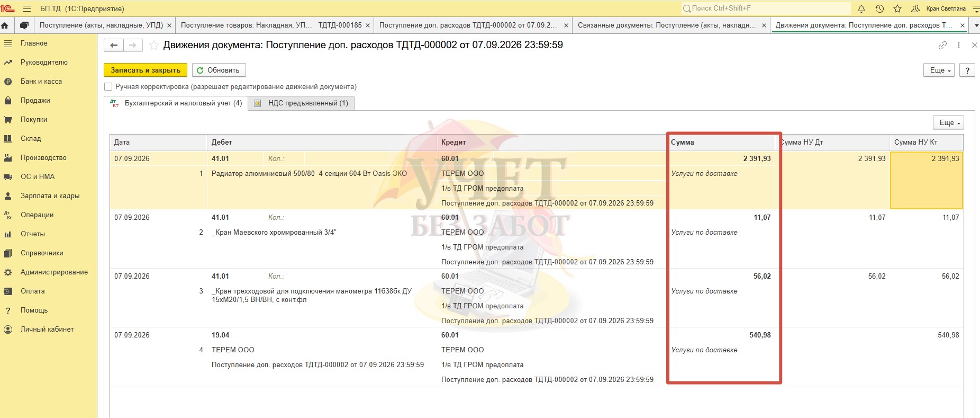
Task: Navigate back with the left arrow
Action: point(114,46)
